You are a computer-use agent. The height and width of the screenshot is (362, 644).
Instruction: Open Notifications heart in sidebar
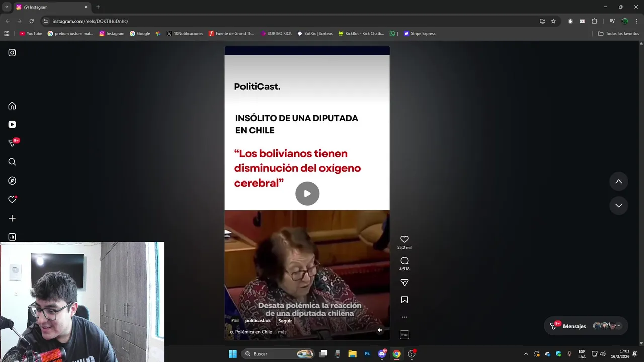(12, 200)
